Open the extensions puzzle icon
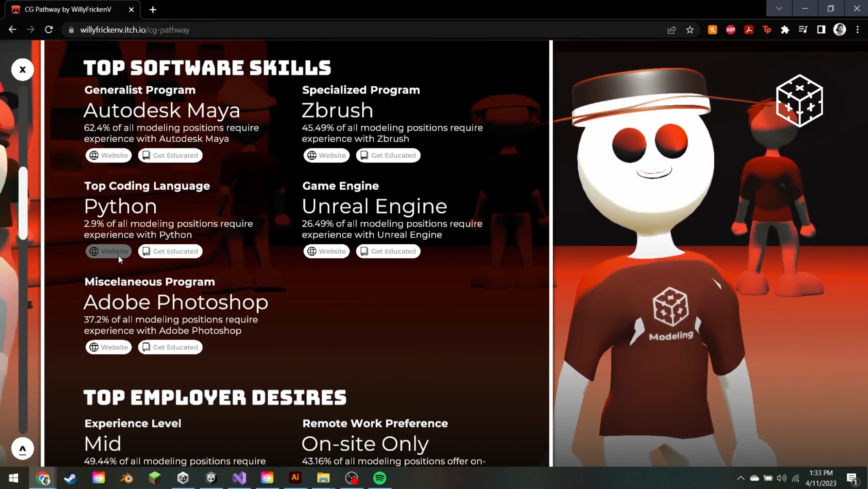Viewport: 868px width, 489px height. tap(785, 30)
